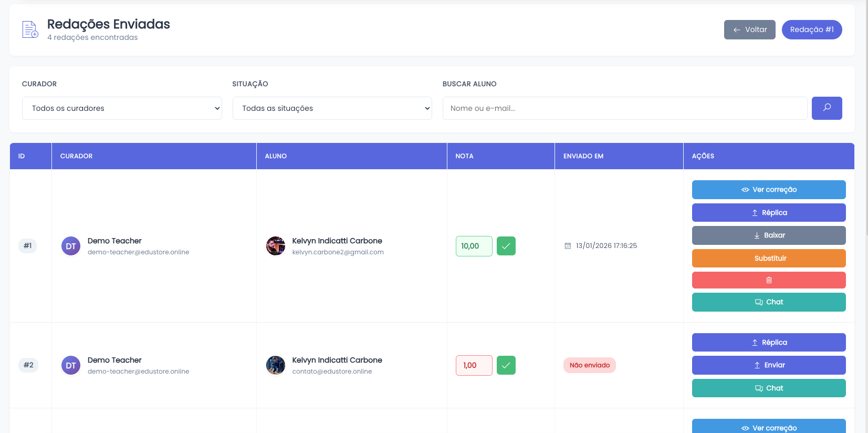This screenshot has width=868, height=433.
Task: Click the red trash delete button
Action: [x=768, y=280]
